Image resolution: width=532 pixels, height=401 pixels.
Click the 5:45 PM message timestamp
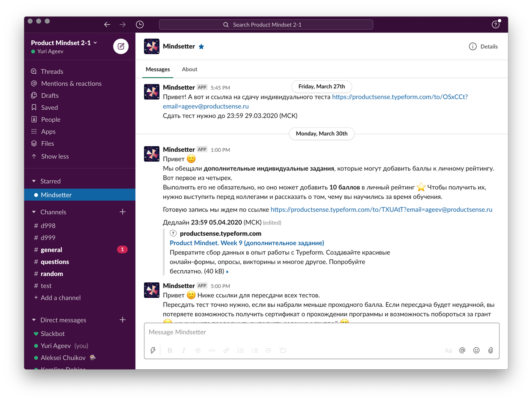[x=220, y=88]
